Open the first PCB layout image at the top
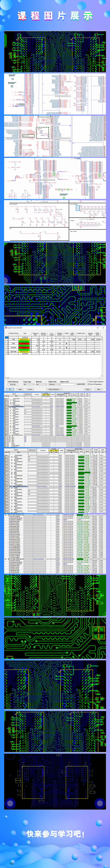This screenshot has height=868, width=110. coord(55,52)
